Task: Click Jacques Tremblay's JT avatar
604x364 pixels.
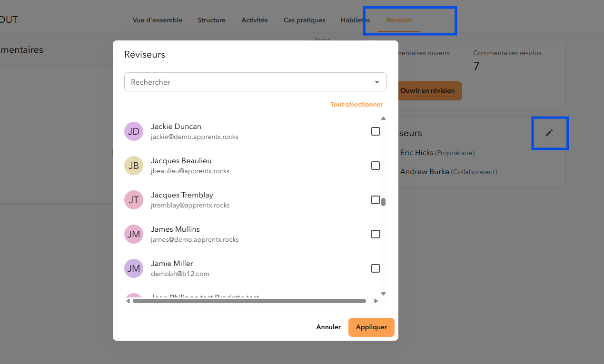Action: coord(134,200)
